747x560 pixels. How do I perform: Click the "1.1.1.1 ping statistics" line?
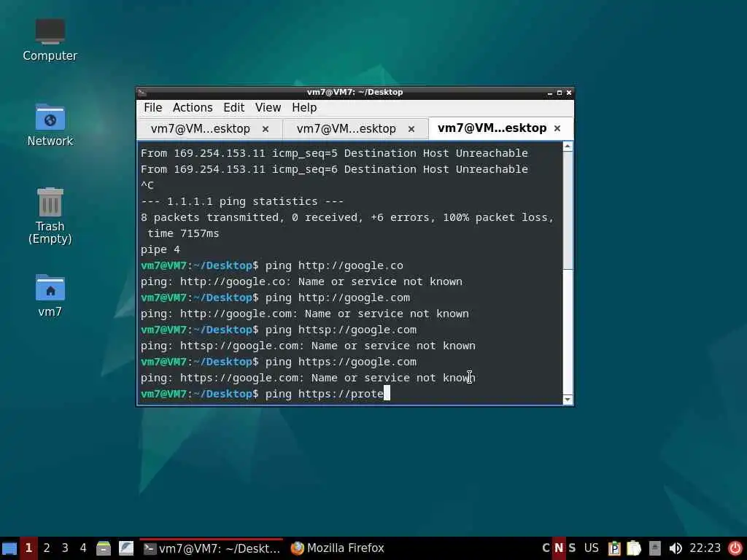coord(242,201)
